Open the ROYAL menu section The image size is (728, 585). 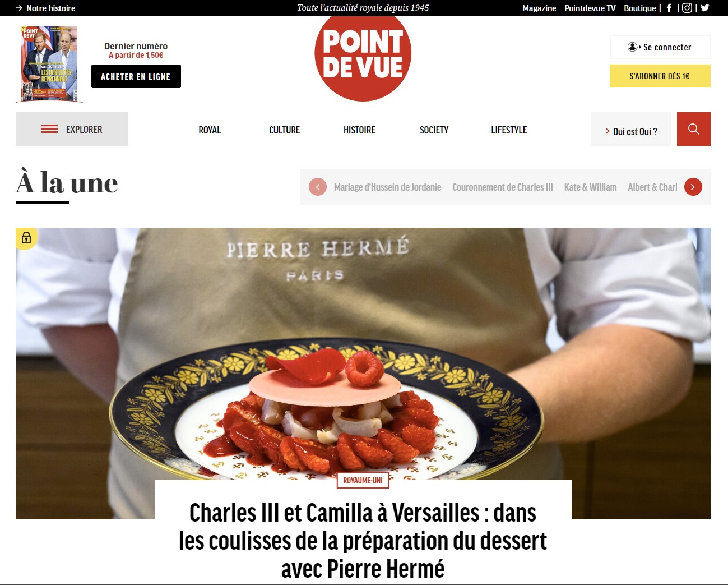coord(210,130)
